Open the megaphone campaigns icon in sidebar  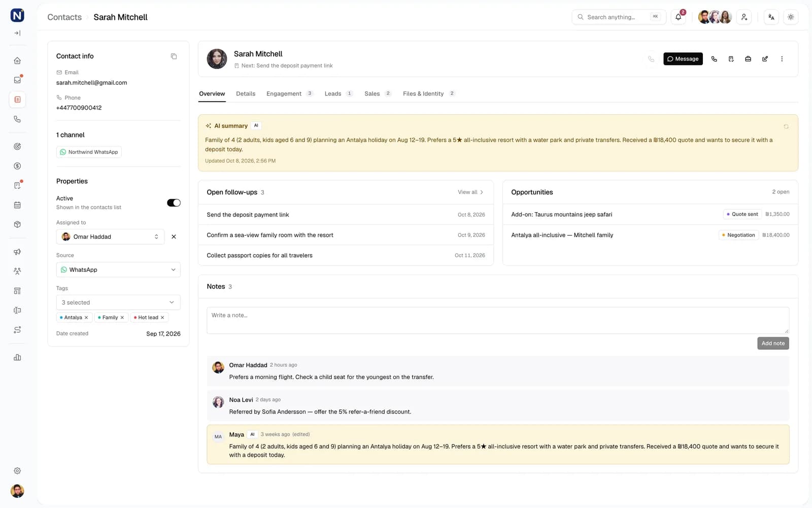[17, 252]
